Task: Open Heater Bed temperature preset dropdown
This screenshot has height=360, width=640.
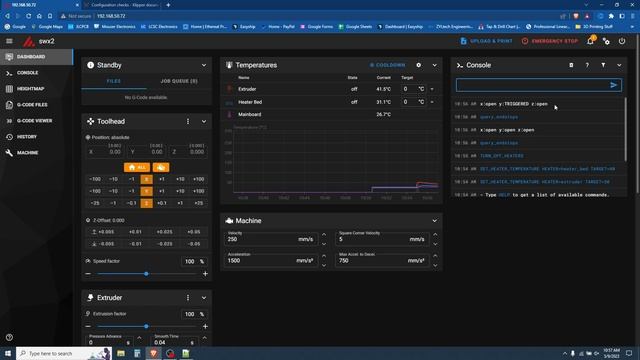Action: click(x=432, y=102)
